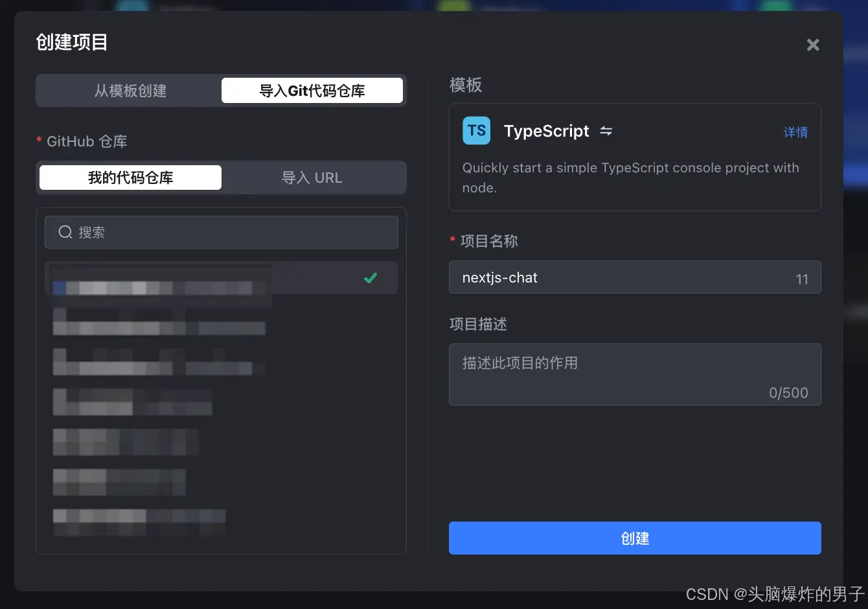
Task: Click the template switch arrows next to TypeScript
Action: 606,130
